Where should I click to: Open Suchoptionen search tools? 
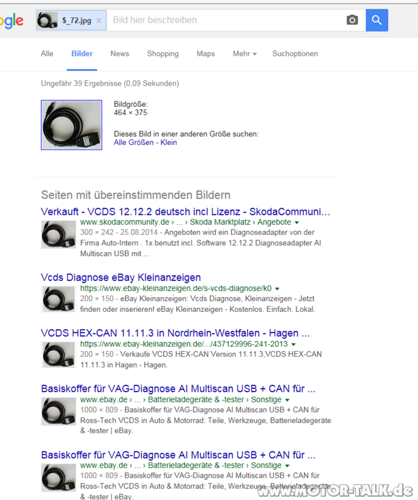(295, 54)
